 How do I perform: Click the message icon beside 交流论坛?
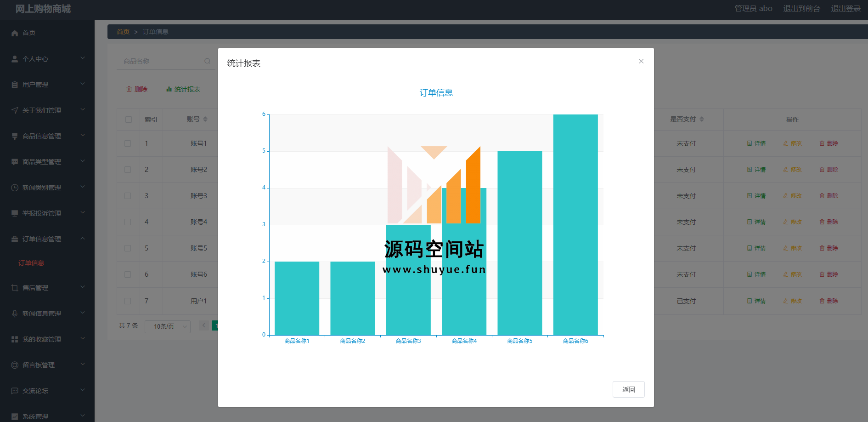point(15,391)
